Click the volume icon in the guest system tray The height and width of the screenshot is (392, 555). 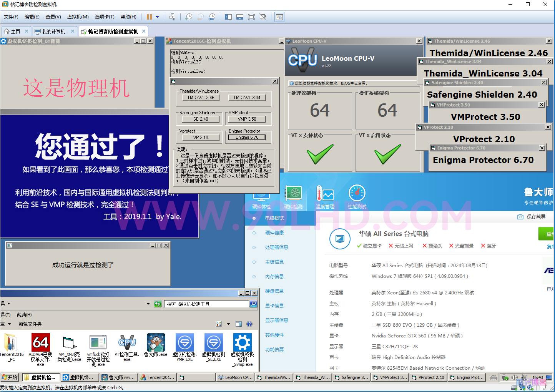(515, 377)
